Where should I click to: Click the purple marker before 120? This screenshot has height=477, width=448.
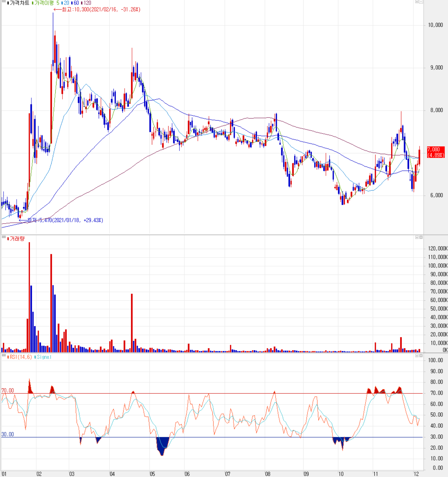click(x=82, y=3)
